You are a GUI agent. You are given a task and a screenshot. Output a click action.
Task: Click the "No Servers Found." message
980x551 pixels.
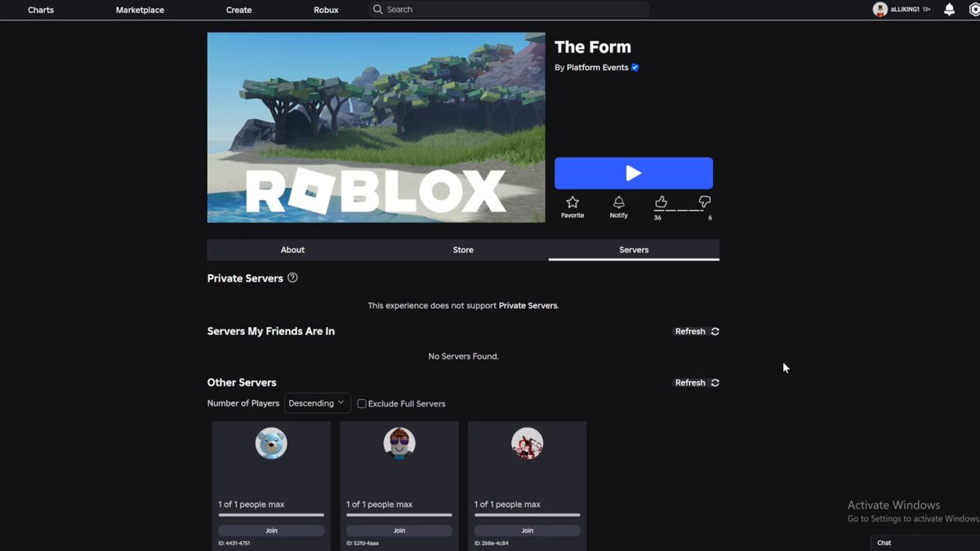pos(463,357)
